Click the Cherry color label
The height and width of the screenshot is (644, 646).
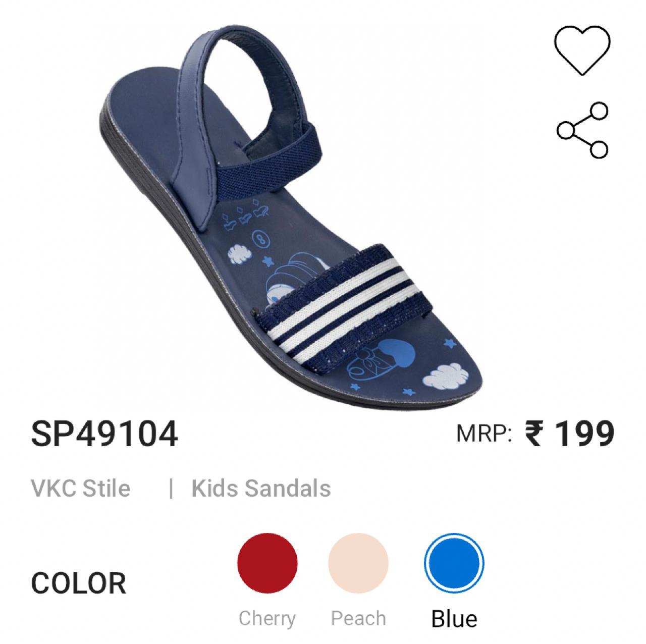267,618
